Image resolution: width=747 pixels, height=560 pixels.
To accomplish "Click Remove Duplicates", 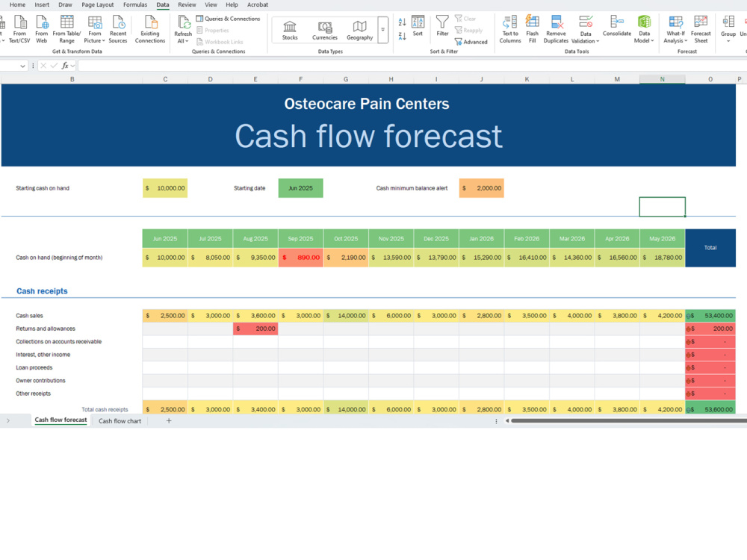I will [556, 29].
